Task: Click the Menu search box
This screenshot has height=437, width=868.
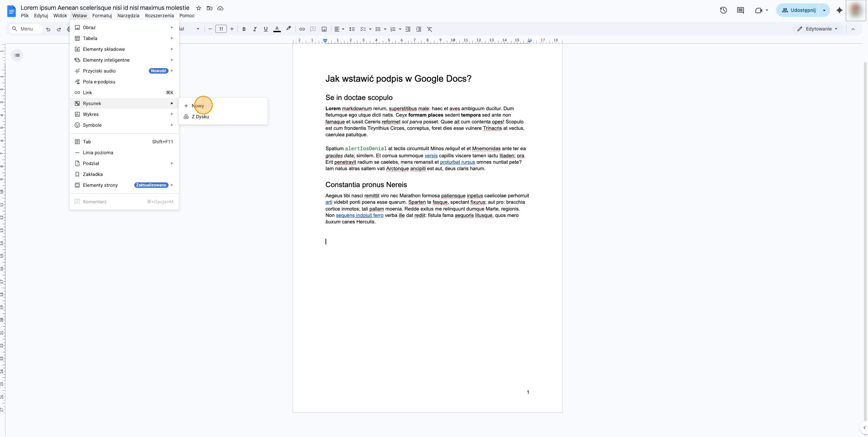Action: tap(26, 29)
